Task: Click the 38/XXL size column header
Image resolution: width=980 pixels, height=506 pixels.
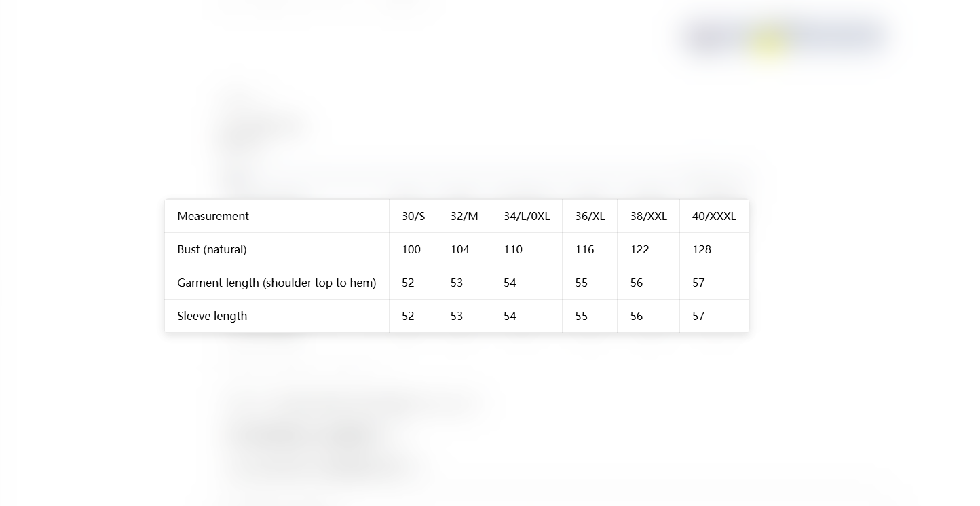Action: pos(649,216)
